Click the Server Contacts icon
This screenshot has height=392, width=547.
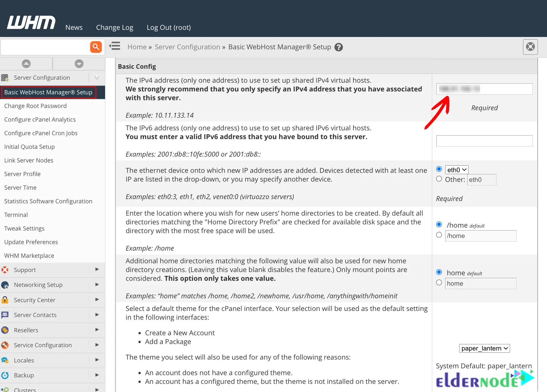click(x=5, y=315)
